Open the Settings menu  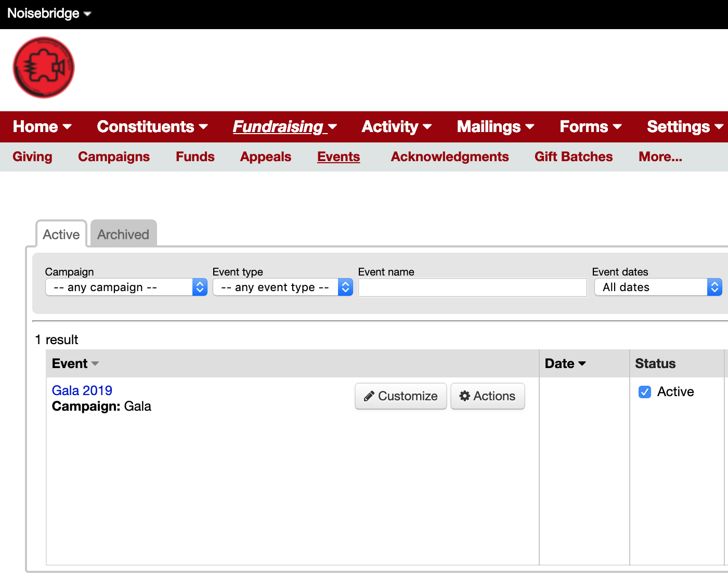pos(684,127)
